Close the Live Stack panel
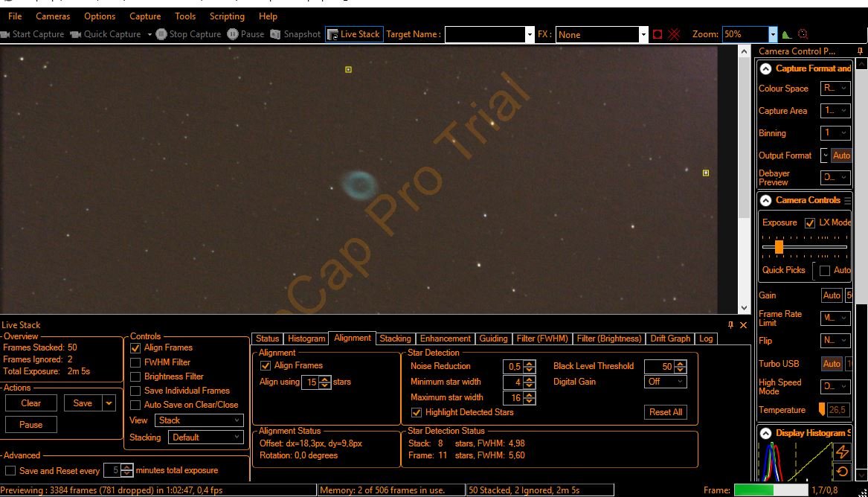Image resolution: width=868 pixels, height=497 pixels. pos(744,325)
